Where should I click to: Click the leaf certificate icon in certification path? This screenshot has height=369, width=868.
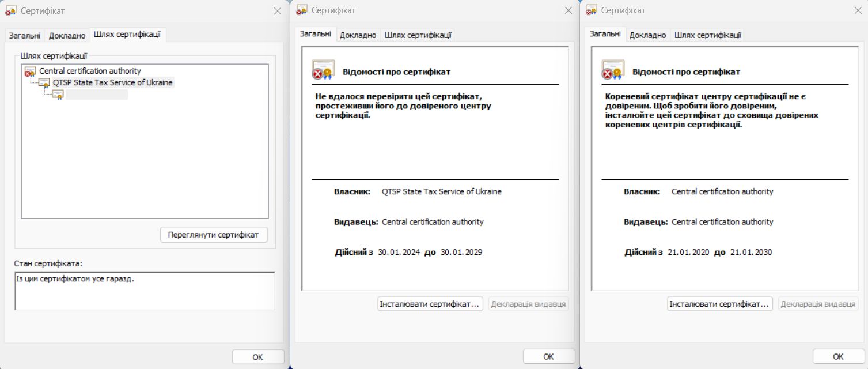click(x=58, y=95)
